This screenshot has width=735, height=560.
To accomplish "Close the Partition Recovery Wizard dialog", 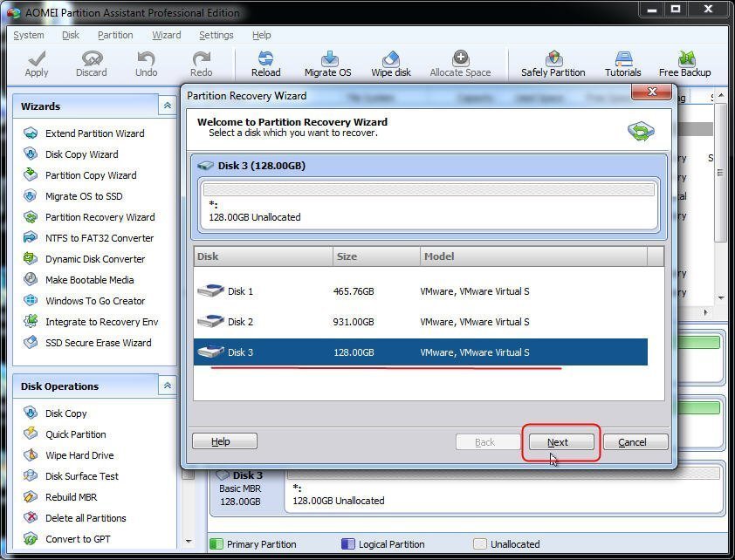I will click(651, 92).
